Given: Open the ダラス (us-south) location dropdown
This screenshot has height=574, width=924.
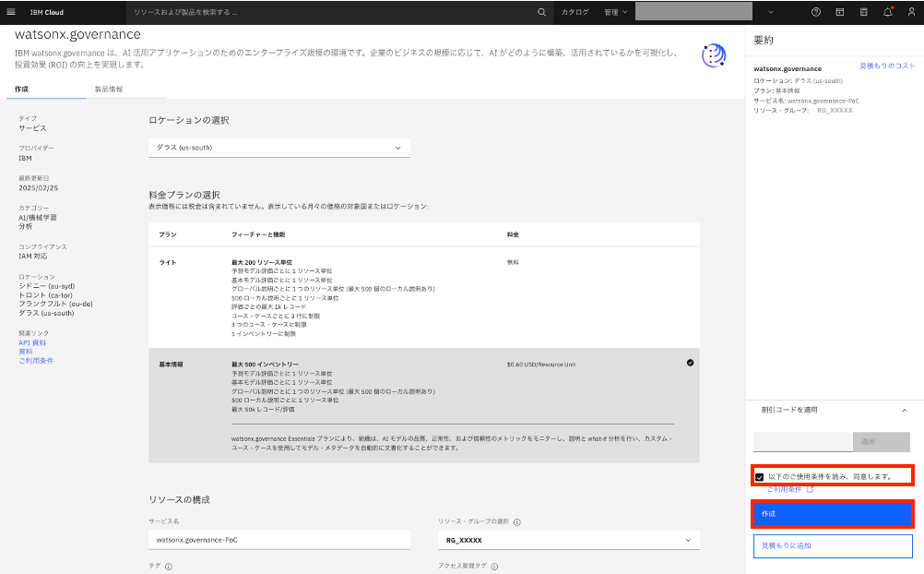Looking at the screenshot, I should coord(279,148).
